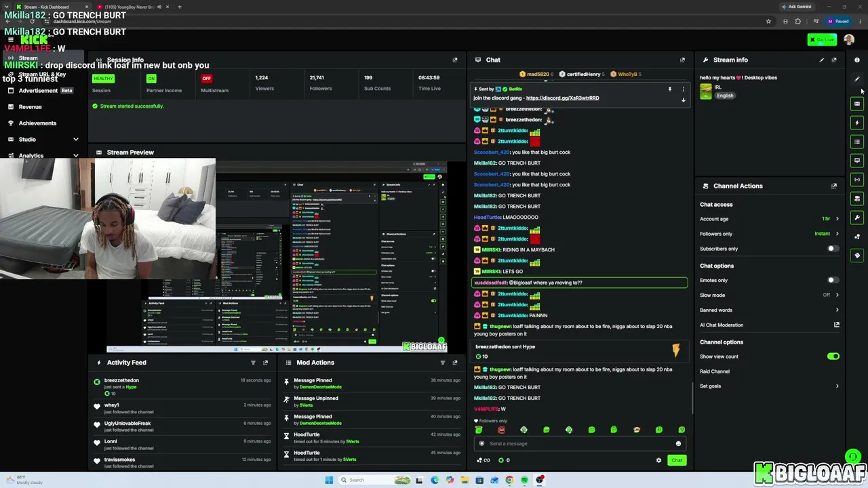Edit stream info with the pencil icon
This screenshot has width=868, height=488.
point(822,60)
